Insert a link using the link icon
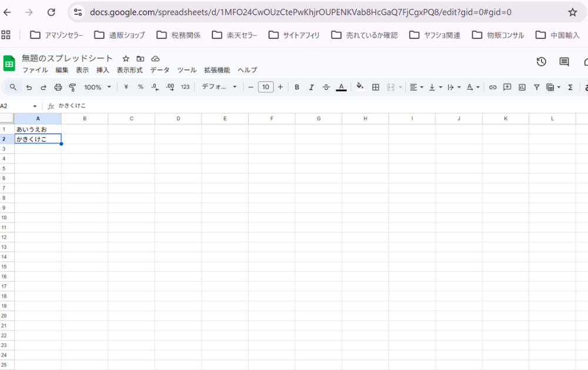This screenshot has height=370, width=588. click(x=493, y=87)
